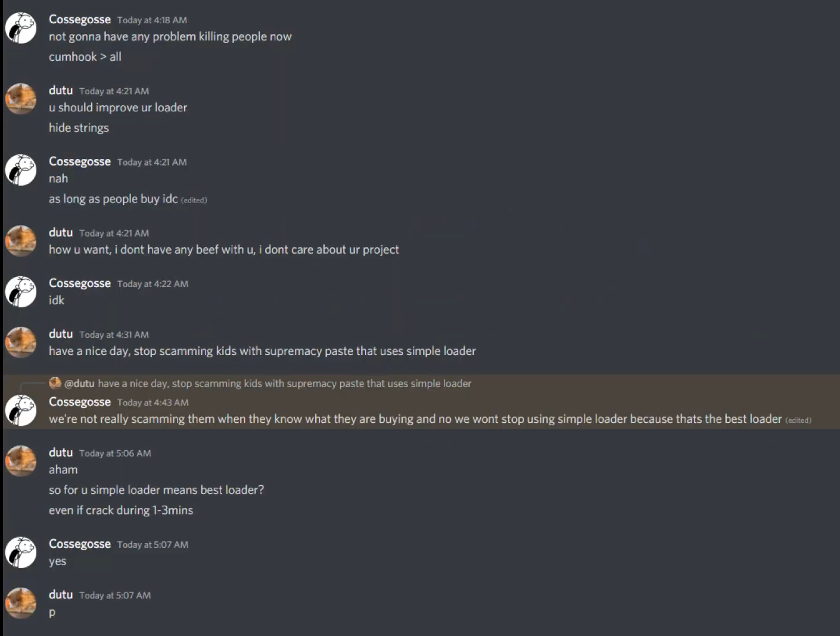Viewport: 840px width, 636px height.
Task: Click the message 'even if crack during 1-3mins'
Action: tap(121, 510)
